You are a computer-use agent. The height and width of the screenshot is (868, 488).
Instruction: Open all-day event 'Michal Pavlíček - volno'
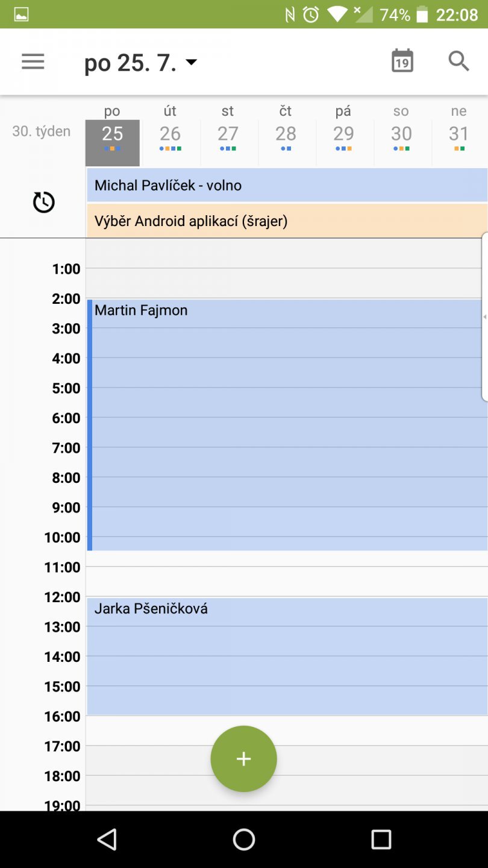[287, 185]
